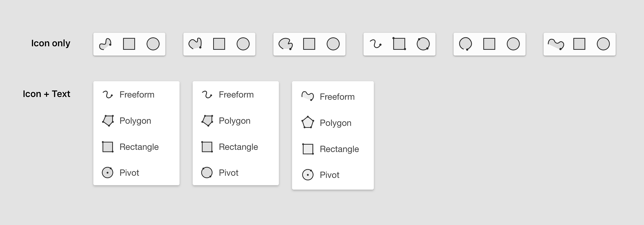Select the icon-only circle with two anchor dots
Screen dimensions: 644x225
[423, 44]
